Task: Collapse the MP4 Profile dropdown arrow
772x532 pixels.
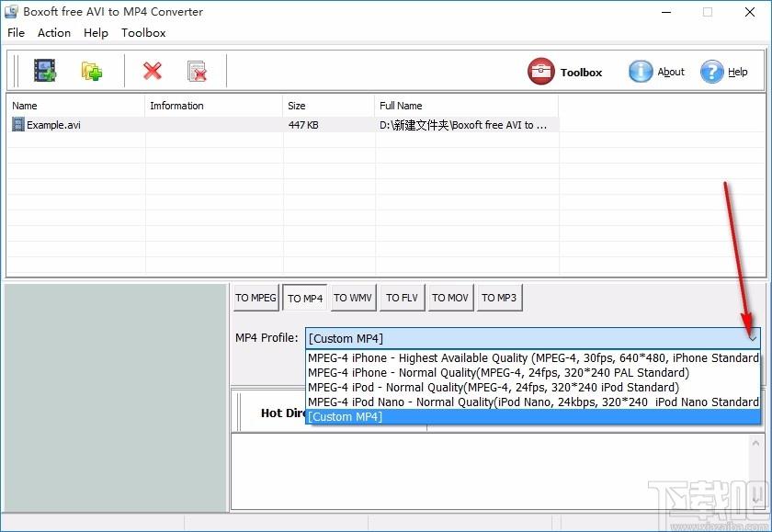Action: [753, 339]
